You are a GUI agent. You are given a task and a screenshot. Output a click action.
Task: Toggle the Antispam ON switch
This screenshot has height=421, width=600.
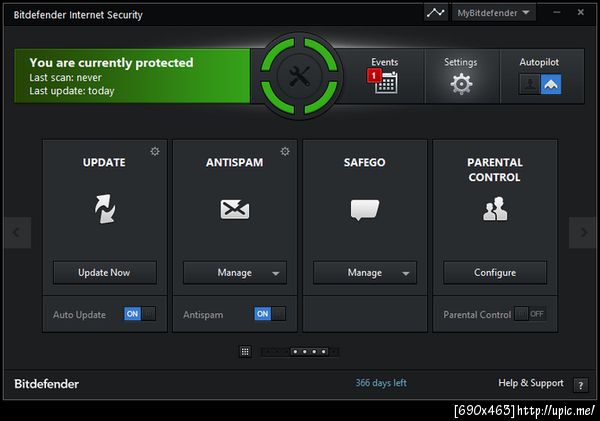click(270, 314)
